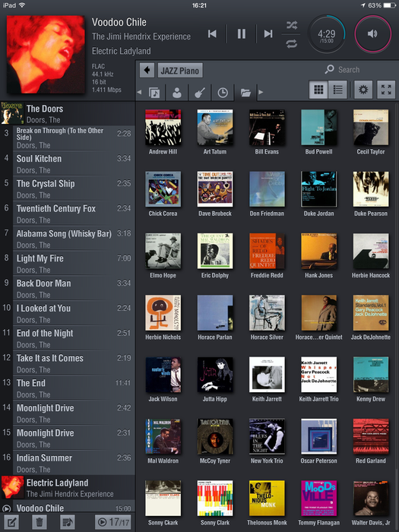Open the Jack DeJohnette folder

coord(371,318)
